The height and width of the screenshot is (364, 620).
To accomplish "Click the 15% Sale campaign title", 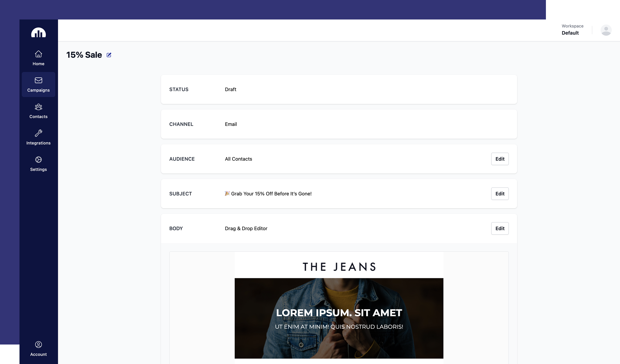I will click(x=84, y=55).
